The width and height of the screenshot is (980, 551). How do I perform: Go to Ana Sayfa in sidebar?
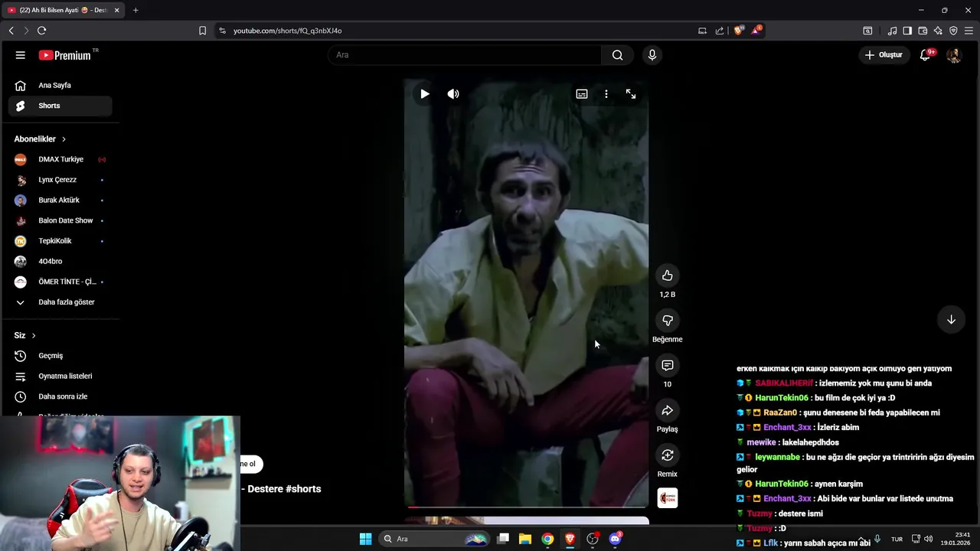point(60,86)
